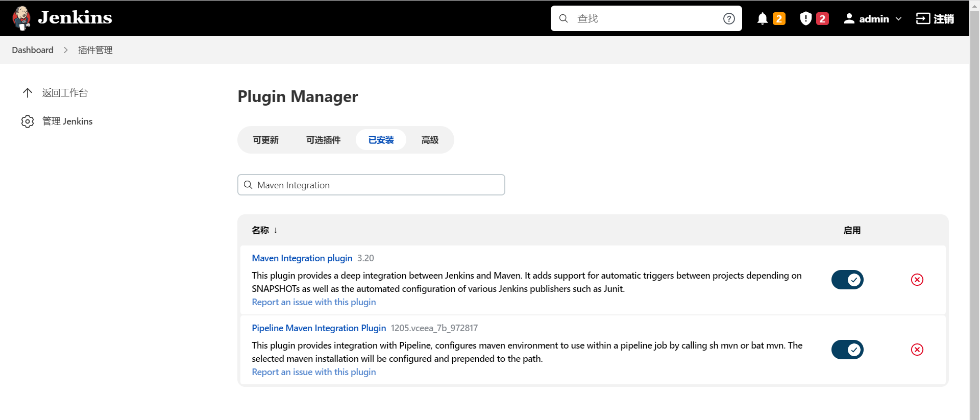This screenshot has width=980, height=420.
Task: Open the Jenkins home title link
Action: pyautogui.click(x=75, y=18)
